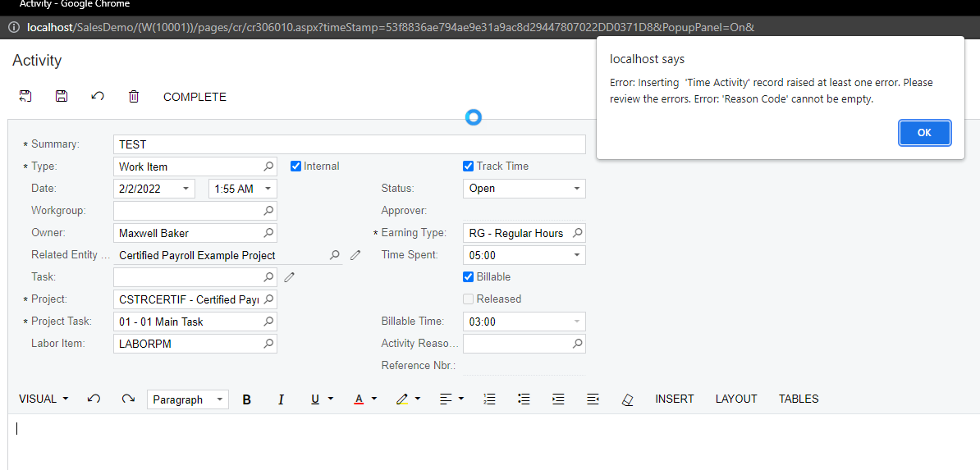This screenshot has width=980, height=470.
Task: Toggle bold formatting
Action: pos(247,399)
